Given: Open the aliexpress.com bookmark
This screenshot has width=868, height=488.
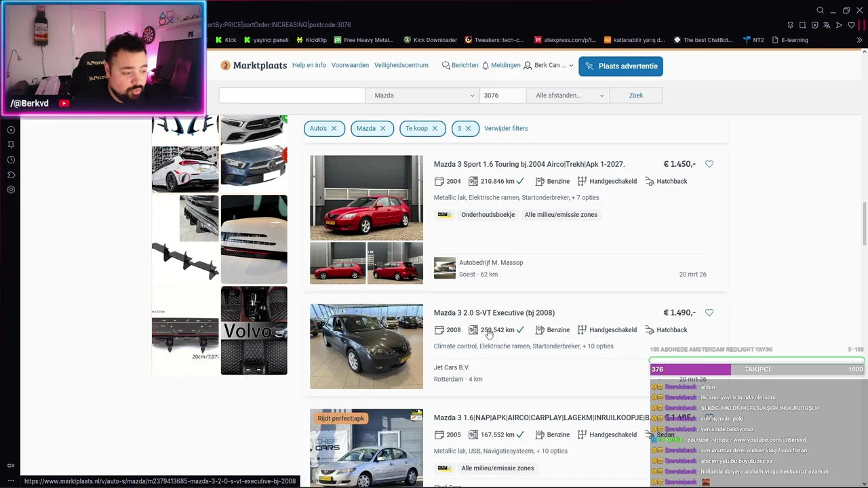Looking at the screenshot, I should [x=566, y=40].
